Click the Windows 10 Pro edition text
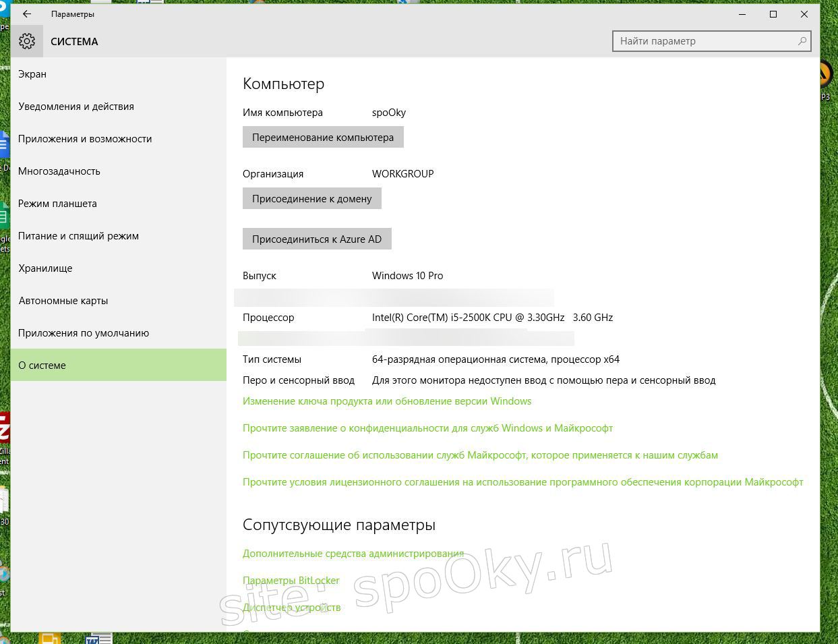838x644 pixels. [x=408, y=276]
